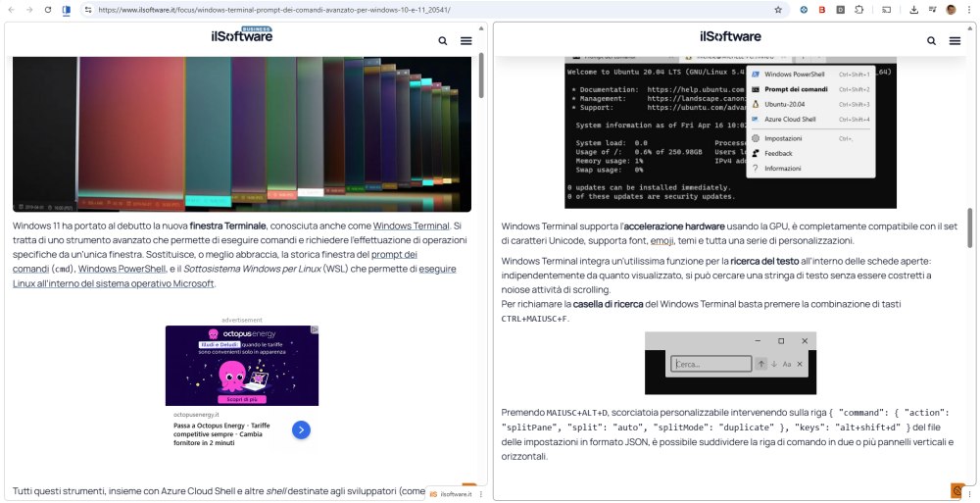Click the browser forward arrow
980x503 pixels.
pos(29,10)
